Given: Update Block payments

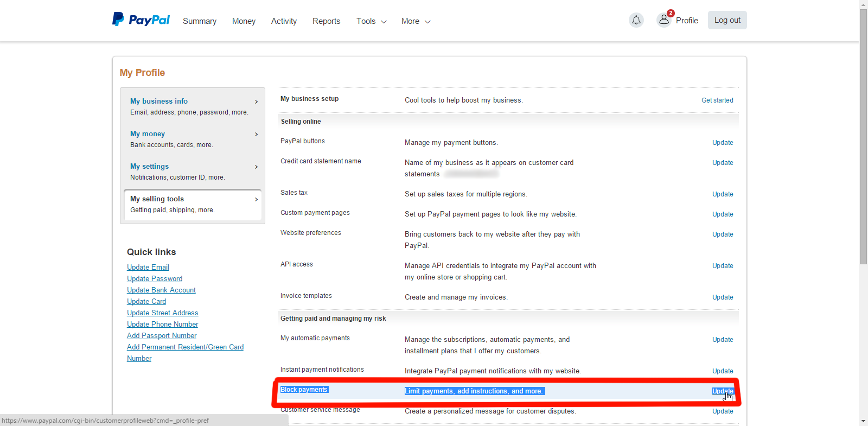Looking at the screenshot, I should point(723,391).
